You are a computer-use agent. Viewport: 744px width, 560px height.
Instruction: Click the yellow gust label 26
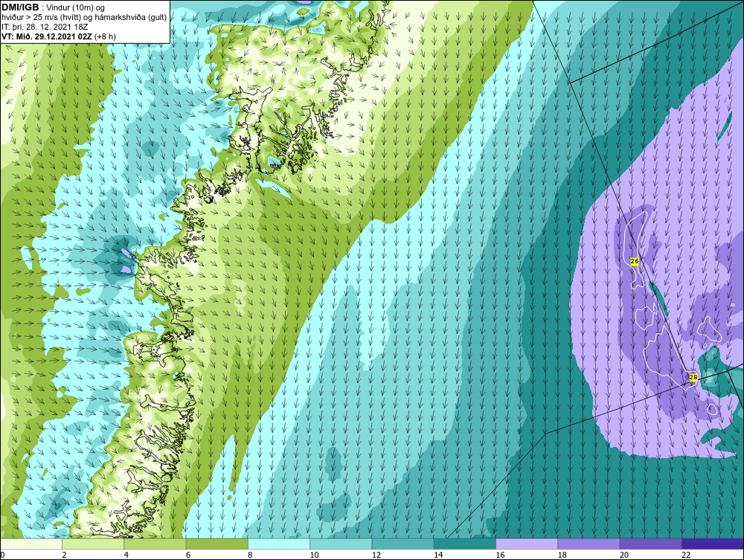[x=635, y=261]
